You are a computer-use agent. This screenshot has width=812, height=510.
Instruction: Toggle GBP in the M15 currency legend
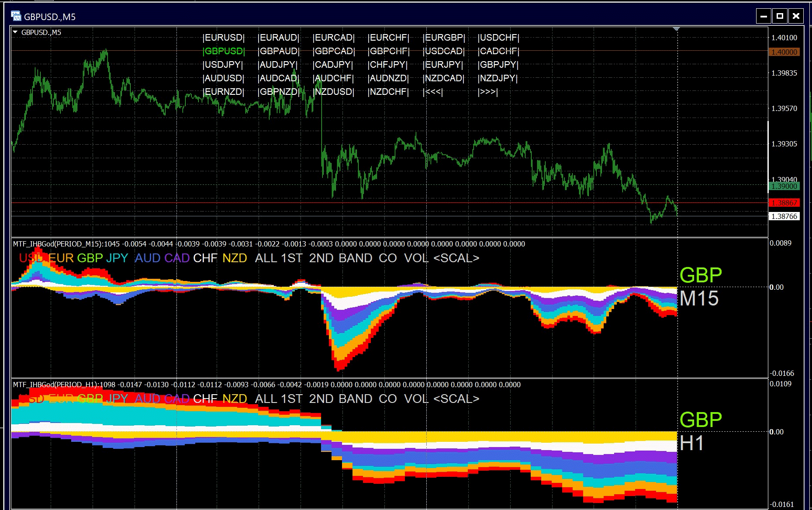pyautogui.click(x=90, y=258)
